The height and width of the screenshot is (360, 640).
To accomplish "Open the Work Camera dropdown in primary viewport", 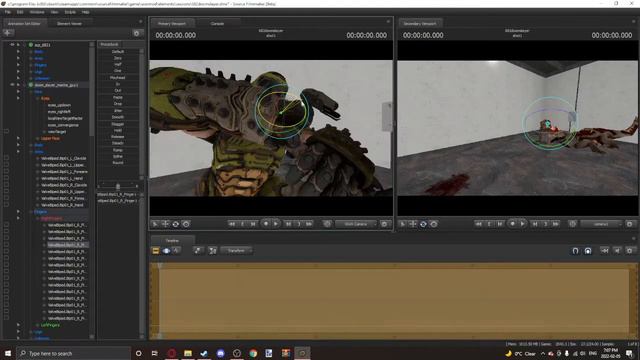I will pyautogui.click(x=356, y=224).
